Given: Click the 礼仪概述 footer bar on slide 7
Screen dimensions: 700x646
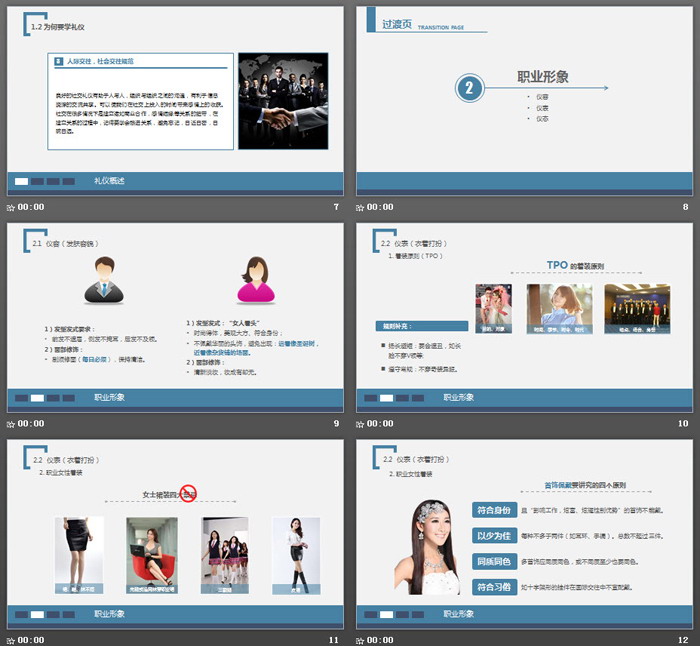Looking at the screenshot, I should [x=110, y=181].
